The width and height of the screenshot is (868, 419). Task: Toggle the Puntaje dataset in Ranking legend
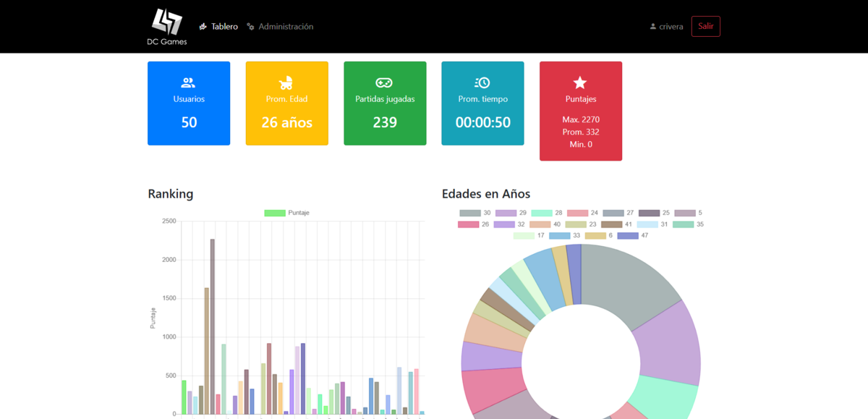287,213
